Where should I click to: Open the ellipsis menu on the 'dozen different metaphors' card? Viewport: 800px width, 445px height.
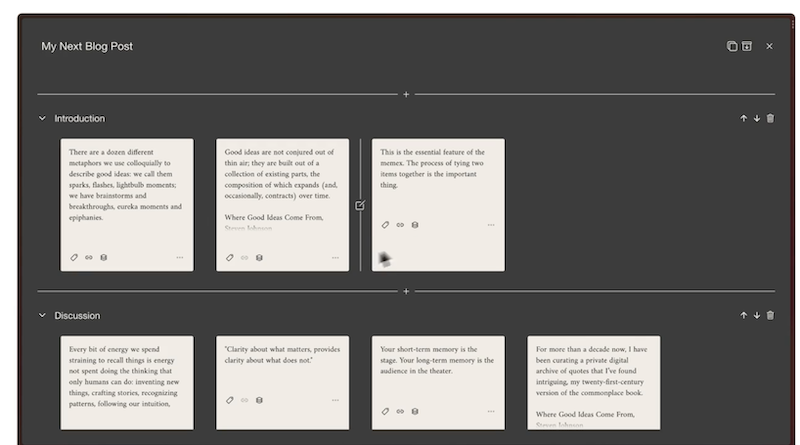point(180,257)
